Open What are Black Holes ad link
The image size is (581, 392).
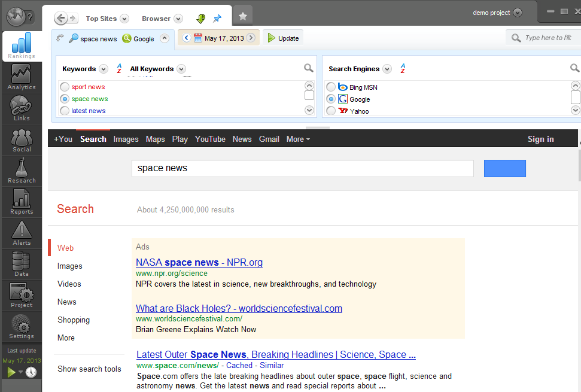click(x=239, y=308)
